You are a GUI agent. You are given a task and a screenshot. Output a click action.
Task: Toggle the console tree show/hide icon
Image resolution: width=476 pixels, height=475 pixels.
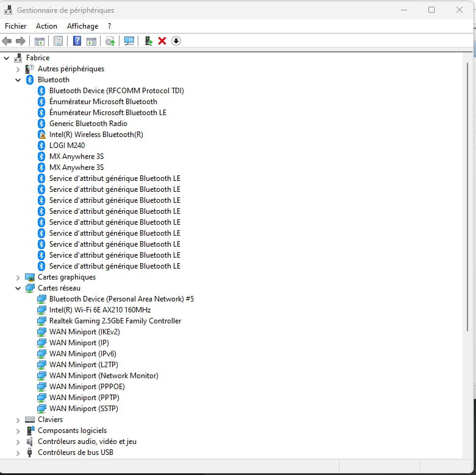40,41
